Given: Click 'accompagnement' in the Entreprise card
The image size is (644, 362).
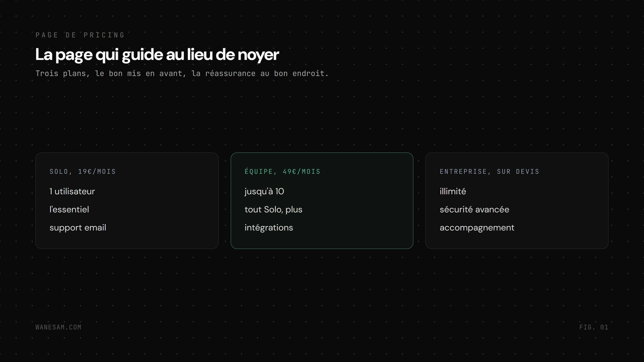Looking at the screenshot, I should tap(477, 228).
